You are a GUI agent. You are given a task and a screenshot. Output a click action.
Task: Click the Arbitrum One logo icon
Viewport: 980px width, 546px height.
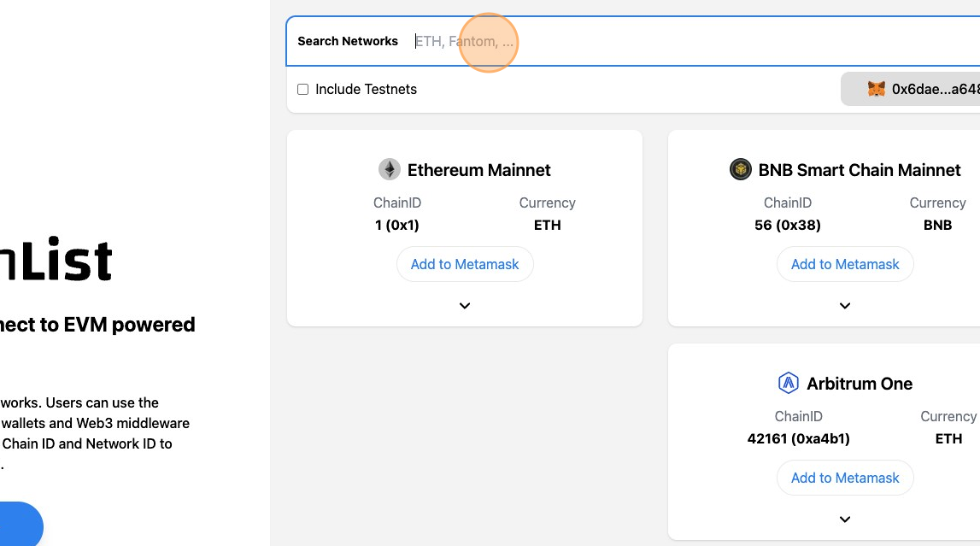click(x=788, y=383)
